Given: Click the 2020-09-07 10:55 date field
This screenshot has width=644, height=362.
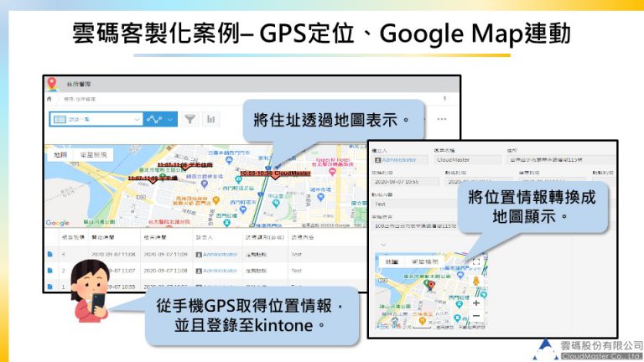Looking at the screenshot, I should click(x=406, y=181).
